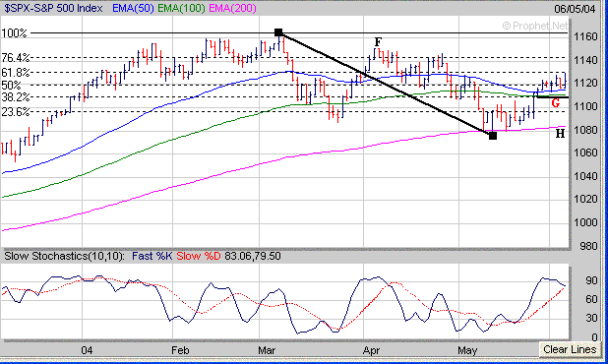Click the 61.8% retracement label
608x364 pixels.
click(x=15, y=72)
